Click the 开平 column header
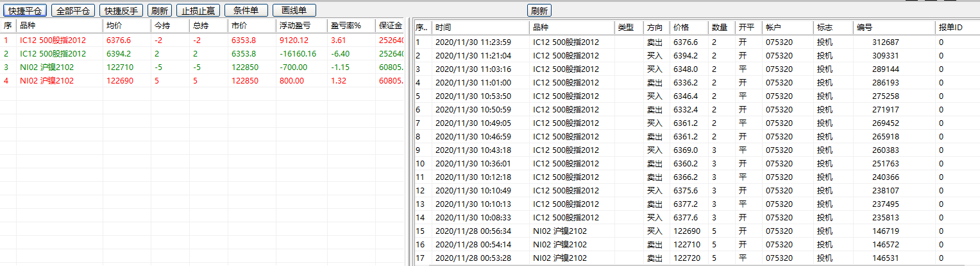Image resolution: width=980 pixels, height=266 pixels. [x=748, y=28]
